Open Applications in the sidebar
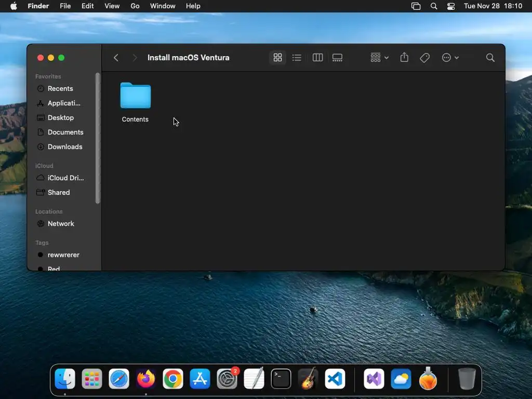This screenshot has height=399, width=532. 61,103
